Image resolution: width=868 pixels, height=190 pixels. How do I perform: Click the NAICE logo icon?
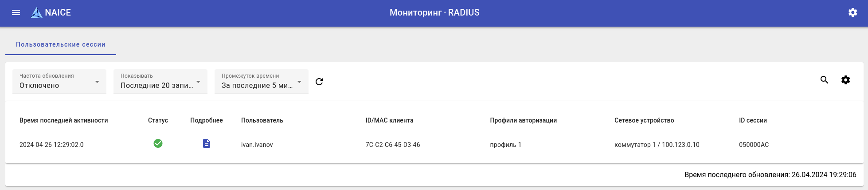tap(36, 13)
